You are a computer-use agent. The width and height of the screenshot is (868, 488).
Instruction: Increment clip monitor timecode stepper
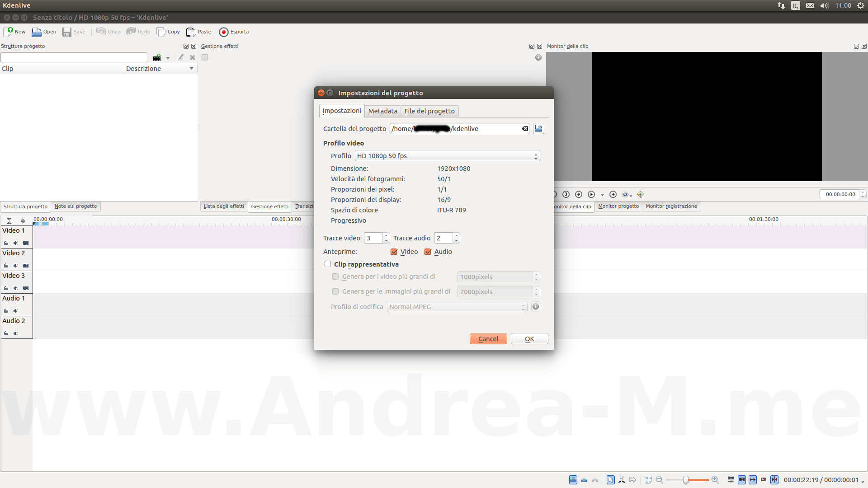pyautogui.click(x=863, y=192)
